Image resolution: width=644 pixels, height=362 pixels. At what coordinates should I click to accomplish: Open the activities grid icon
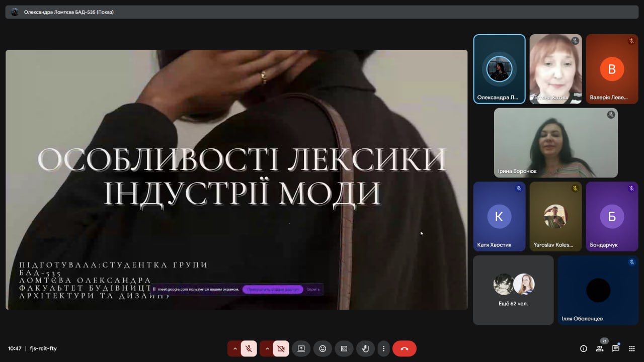[632, 348]
